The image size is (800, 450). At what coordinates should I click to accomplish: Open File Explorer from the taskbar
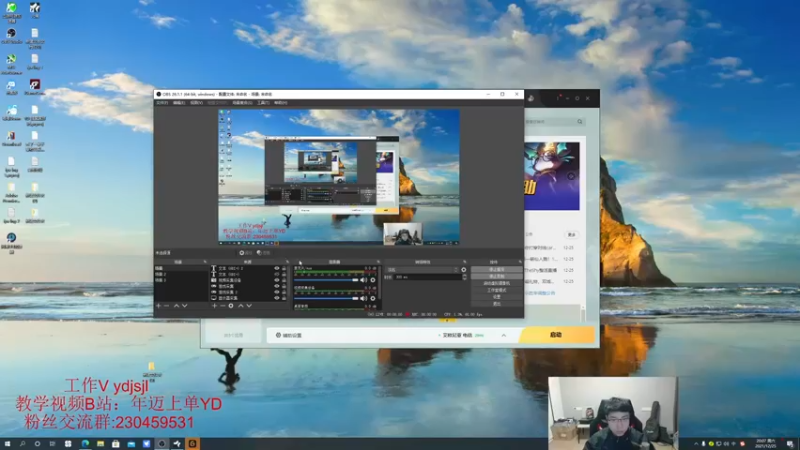click(x=101, y=444)
